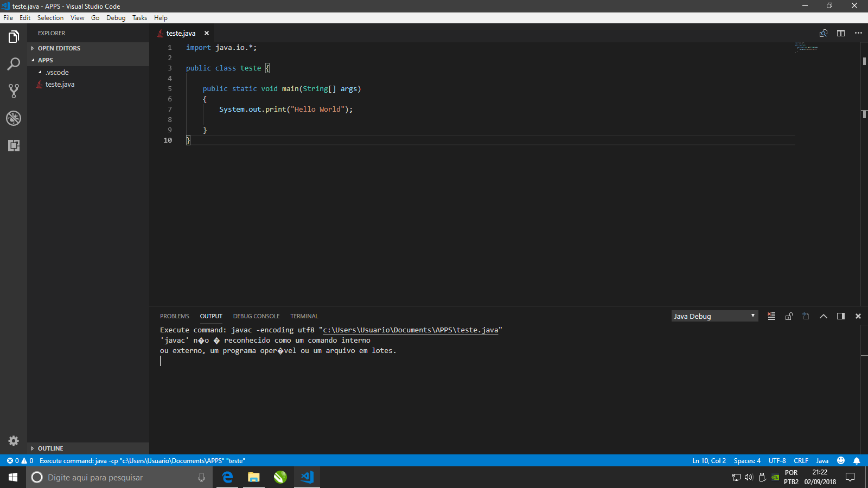Image resolution: width=868 pixels, height=488 pixels.
Task: Open the green round app on taskbar
Action: [x=280, y=477]
